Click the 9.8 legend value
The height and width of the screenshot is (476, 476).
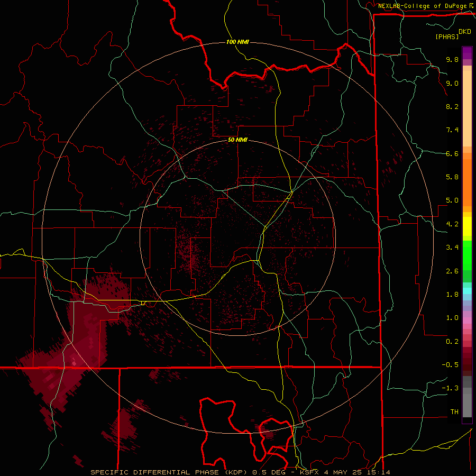tap(452, 59)
